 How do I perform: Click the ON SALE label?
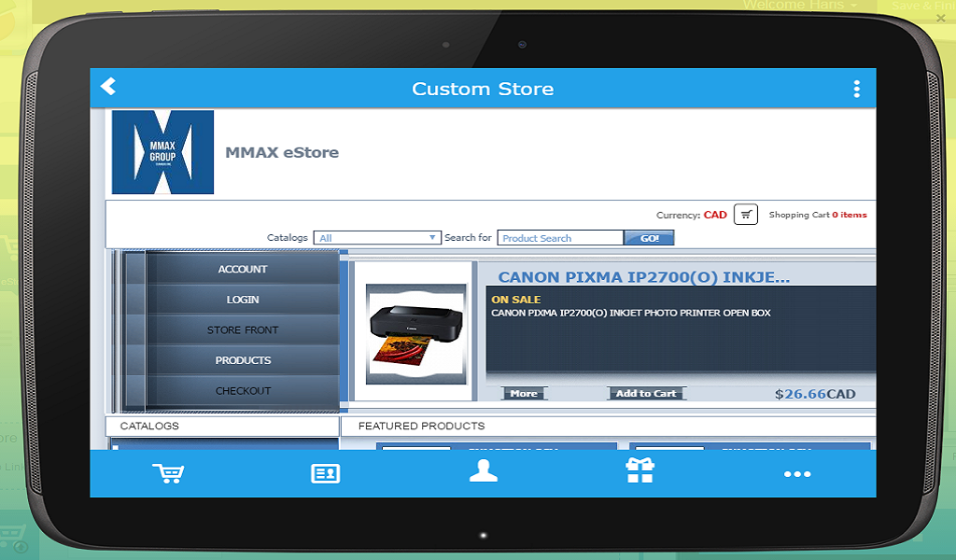point(515,300)
